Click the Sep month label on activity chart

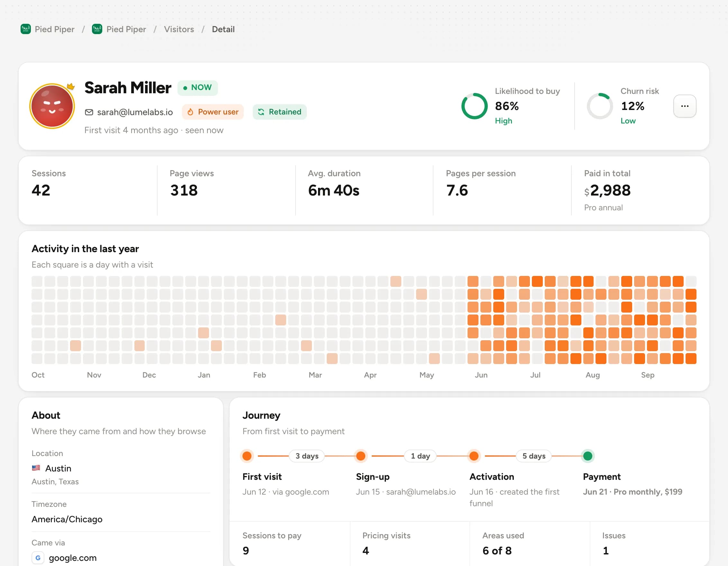(x=648, y=375)
